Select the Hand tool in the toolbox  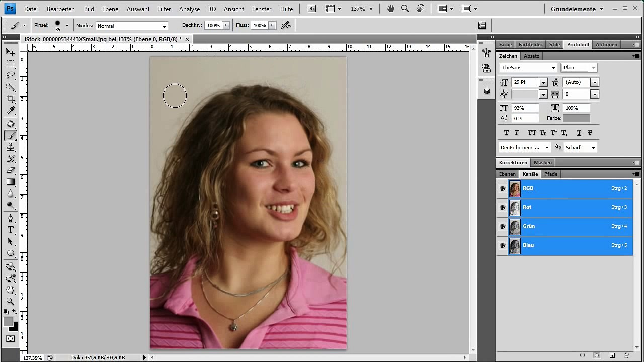click(11, 290)
